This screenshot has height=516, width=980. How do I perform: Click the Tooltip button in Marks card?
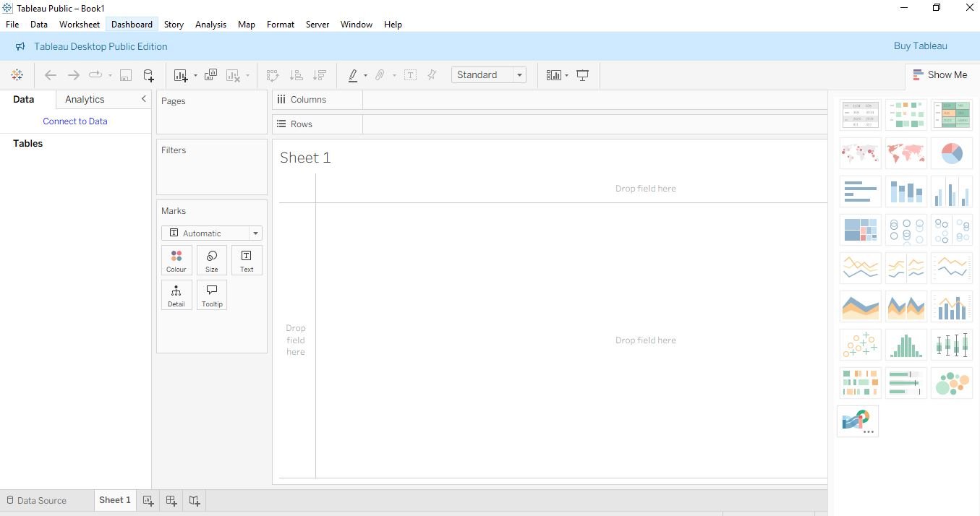[212, 295]
